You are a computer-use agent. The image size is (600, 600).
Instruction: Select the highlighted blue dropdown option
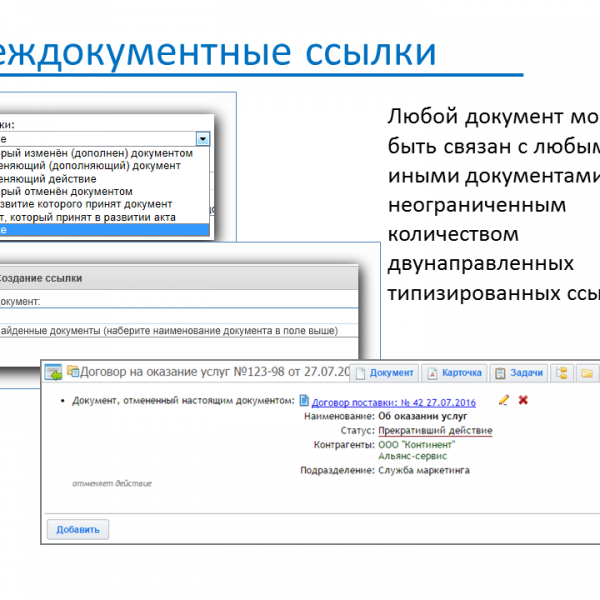click(x=100, y=229)
